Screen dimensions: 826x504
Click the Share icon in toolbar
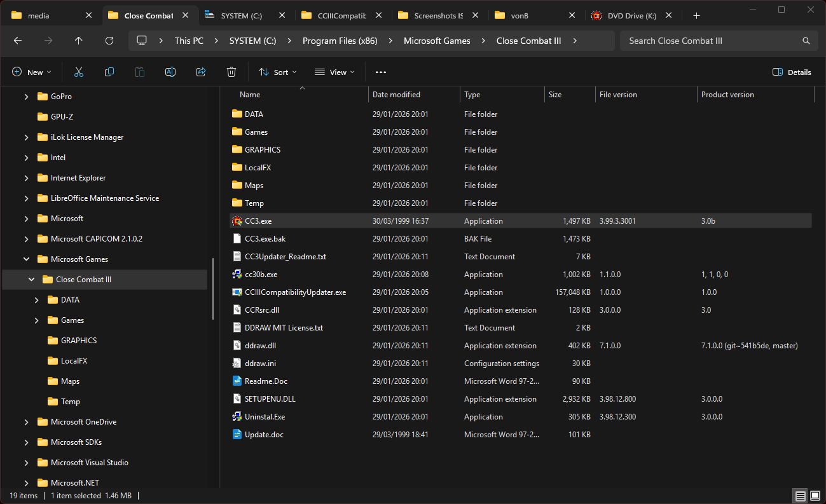pyautogui.click(x=201, y=72)
